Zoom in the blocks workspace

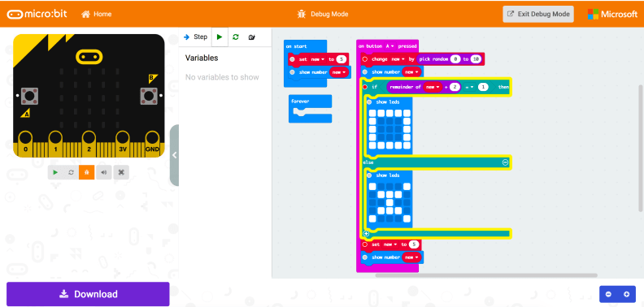626,294
